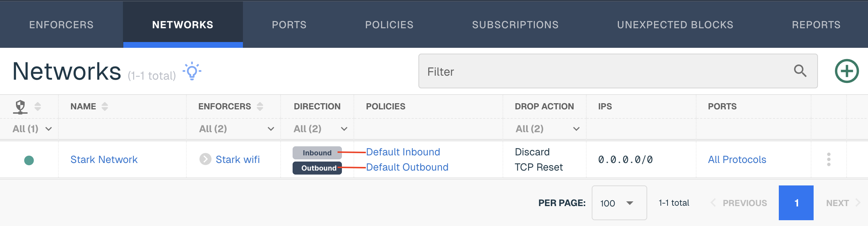Click the green add network plus icon
The width and height of the screenshot is (868, 226).
click(847, 71)
